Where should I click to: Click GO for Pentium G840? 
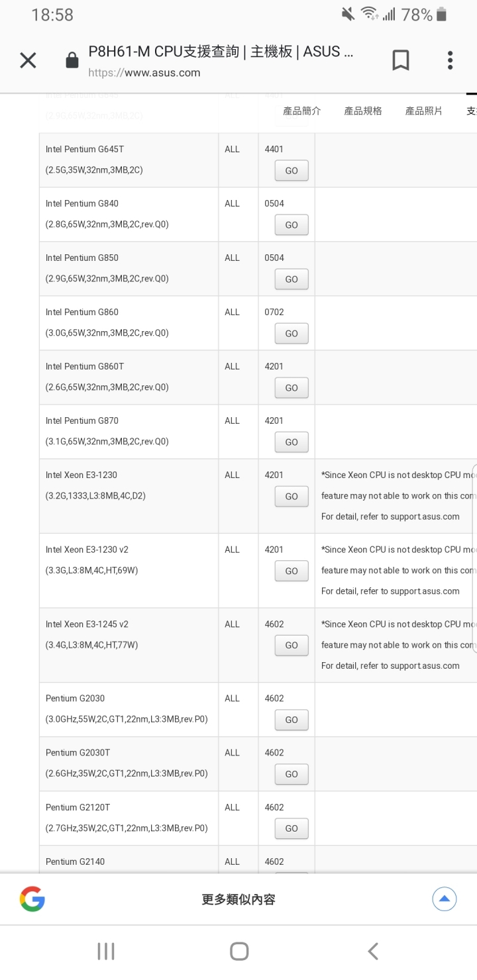291,225
